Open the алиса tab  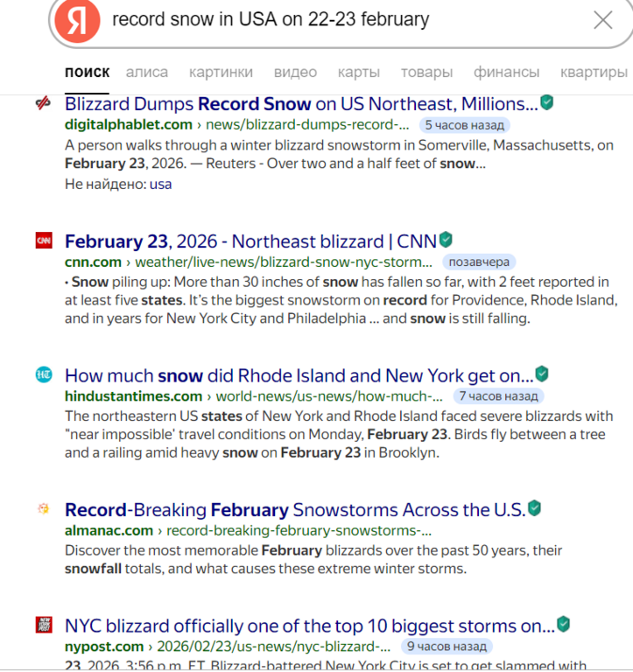click(147, 73)
